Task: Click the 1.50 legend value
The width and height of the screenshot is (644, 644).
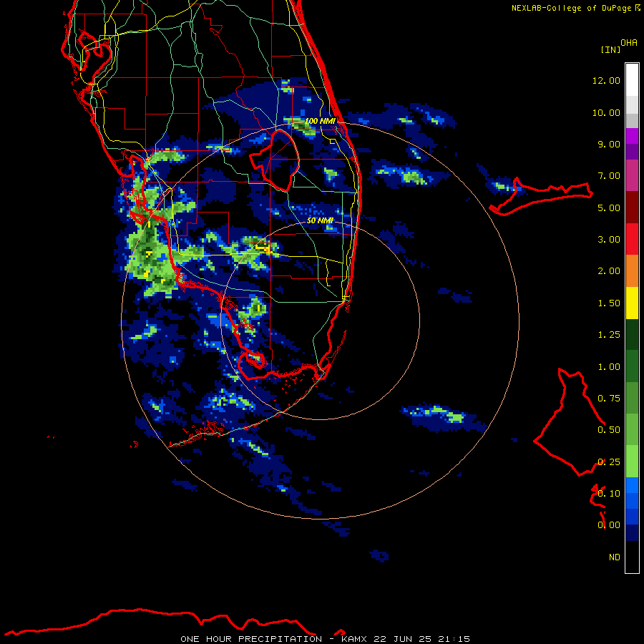Action: [x=609, y=303]
